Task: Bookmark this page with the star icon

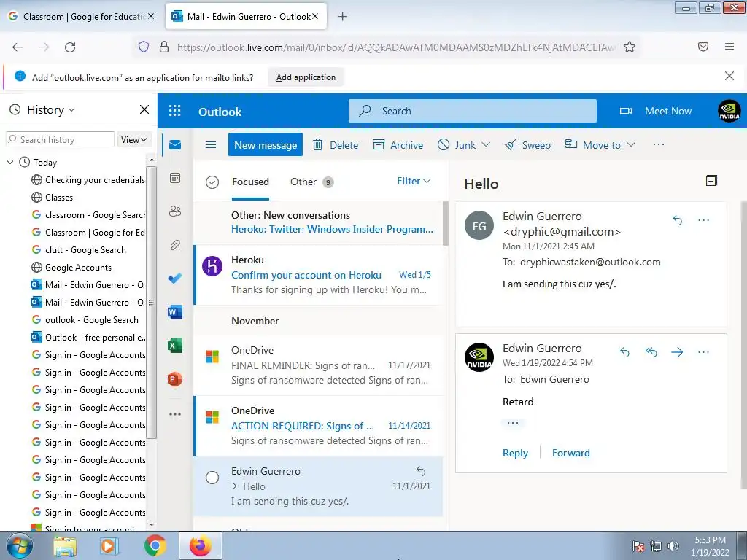Action: 630,47
